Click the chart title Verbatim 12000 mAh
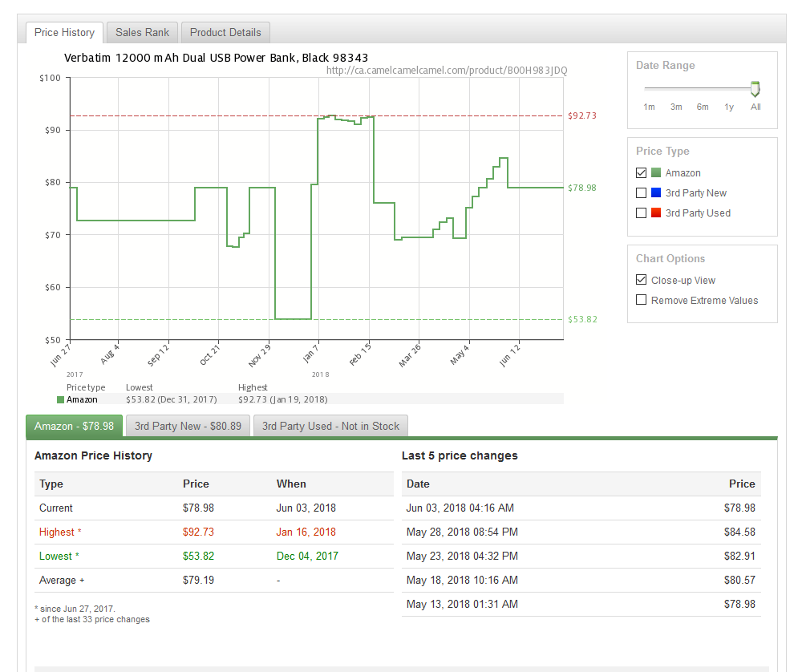This screenshot has width=798, height=672. point(216,58)
